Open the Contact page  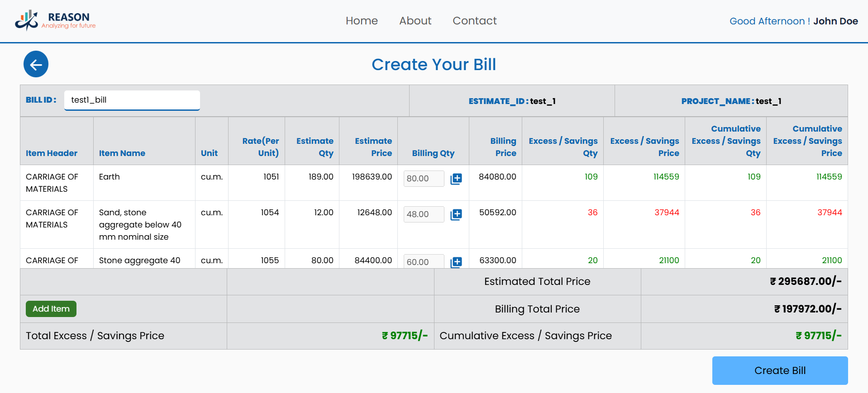(x=474, y=21)
